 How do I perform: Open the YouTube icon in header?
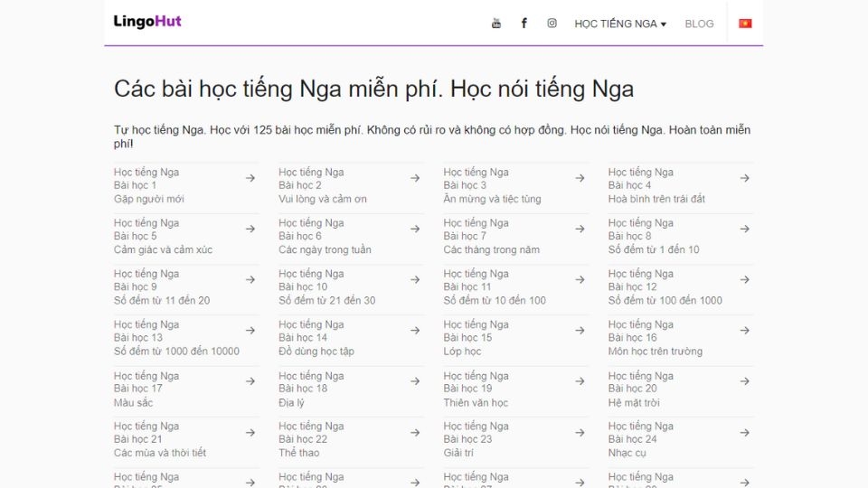(496, 23)
